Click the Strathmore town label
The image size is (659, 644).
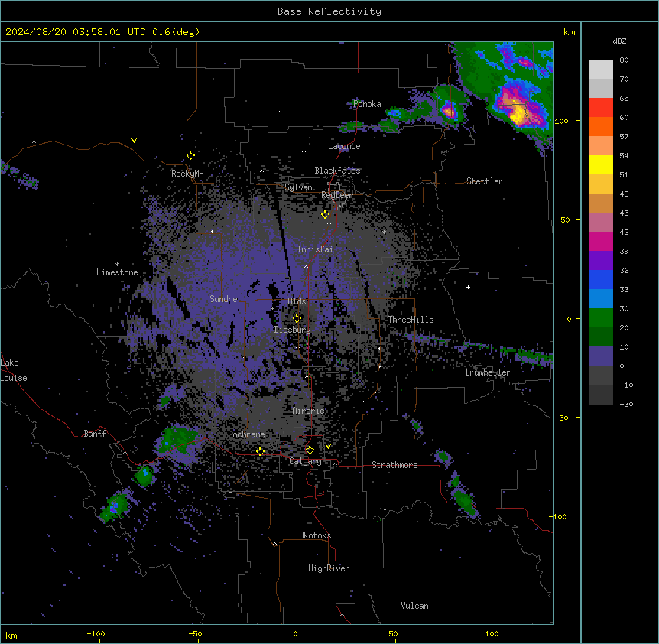(x=394, y=465)
